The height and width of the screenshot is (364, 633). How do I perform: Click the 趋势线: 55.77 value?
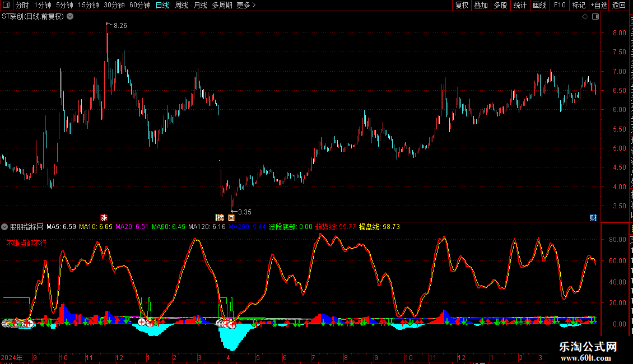coord(336,227)
